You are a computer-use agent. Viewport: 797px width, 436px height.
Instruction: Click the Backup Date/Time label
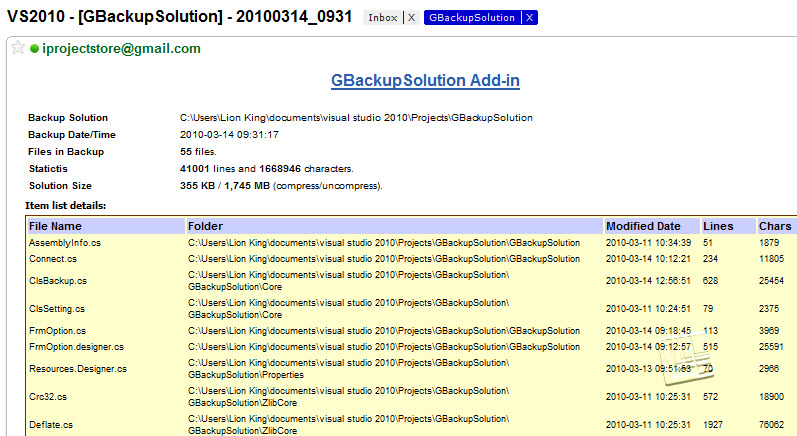point(72,135)
